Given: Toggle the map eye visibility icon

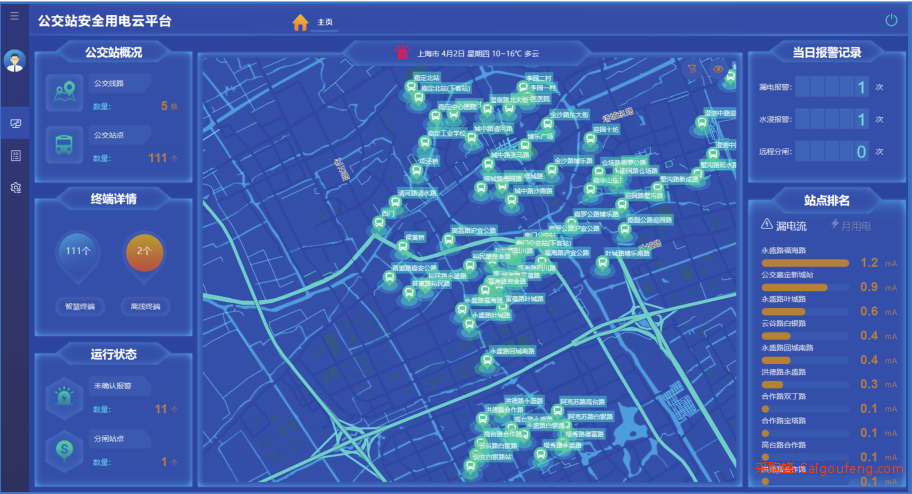Looking at the screenshot, I should pyautogui.click(x=718, y=69).
